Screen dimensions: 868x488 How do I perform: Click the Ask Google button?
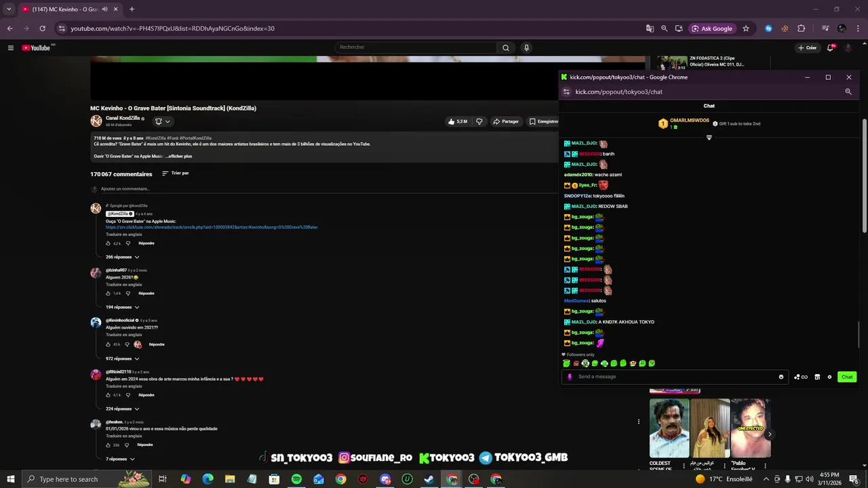pos(713,28)
